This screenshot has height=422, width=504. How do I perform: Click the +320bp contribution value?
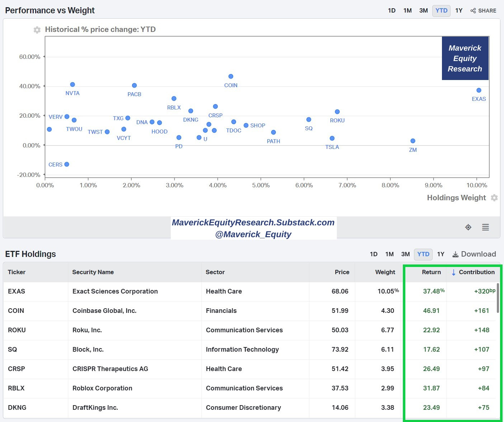pyautogui.click(x=485, y=291)
